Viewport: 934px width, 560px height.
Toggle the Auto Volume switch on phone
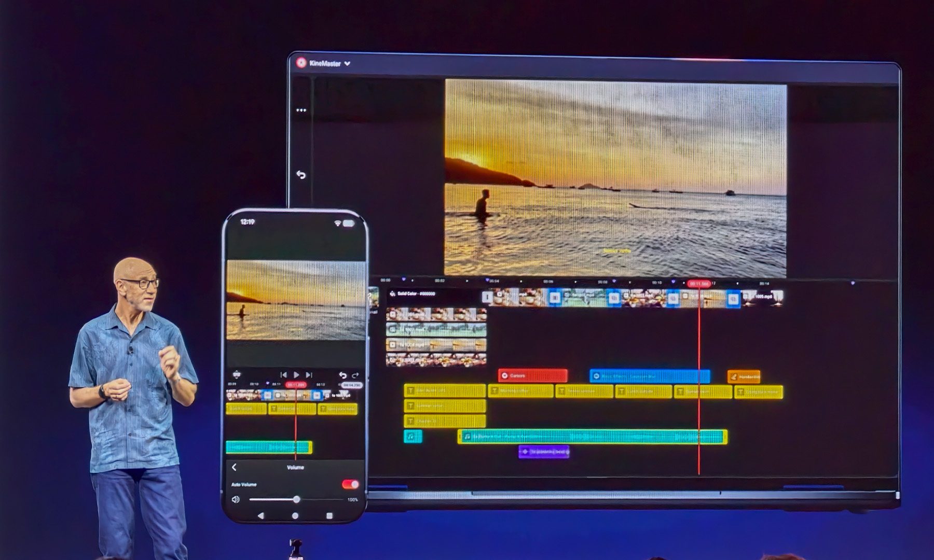(x=351, y=484)
